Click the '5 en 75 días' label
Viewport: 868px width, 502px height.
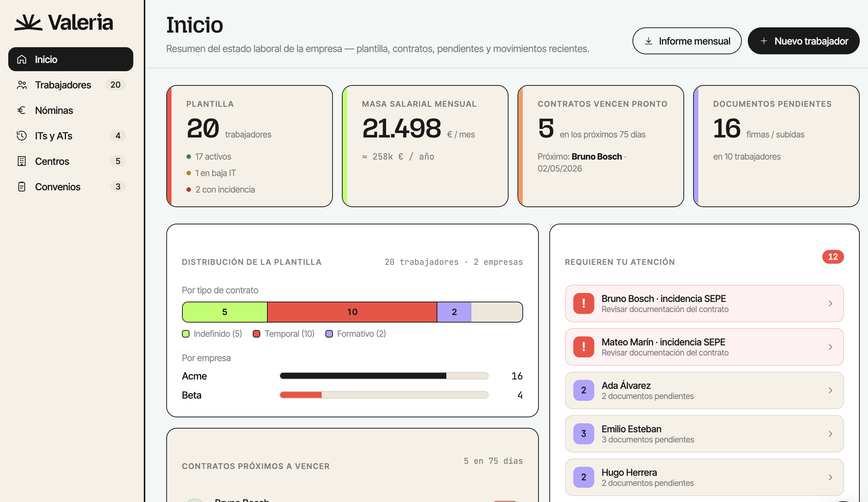pos(493,461)
